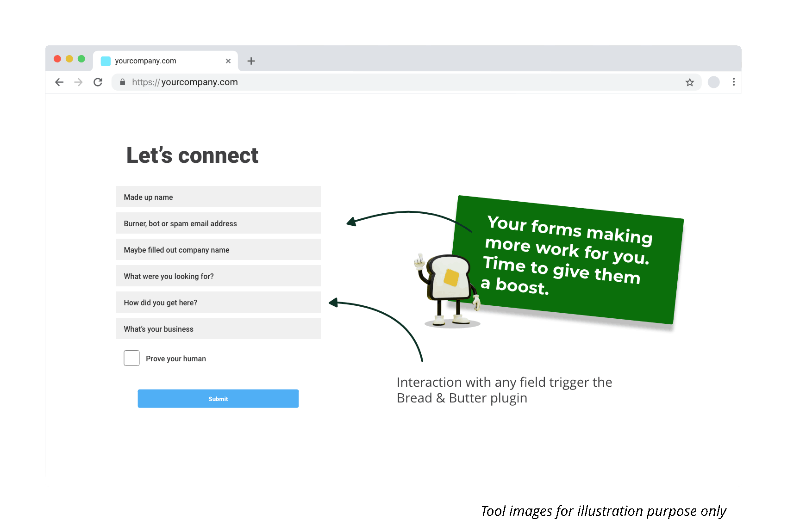Open the browser profile avatar
The height and width of the screenshot is (532, 787).
[714, 82]
